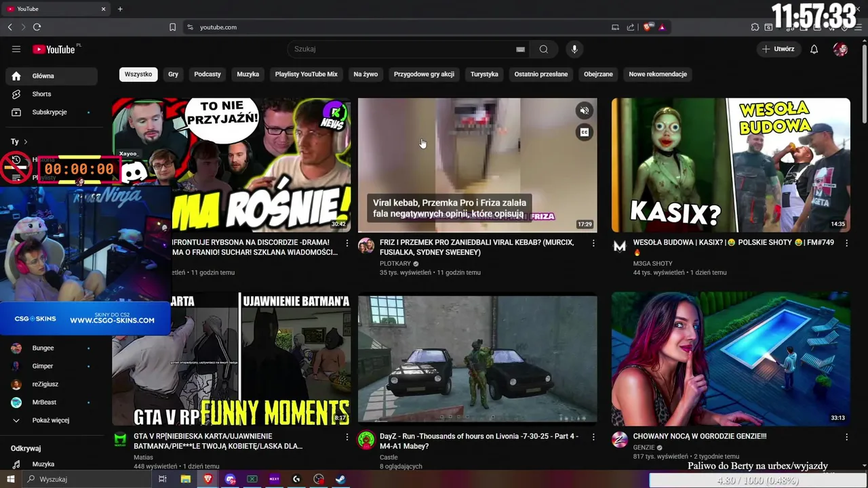Screen dimensions: 868x488
Task: Open Brave Rewards triangle icon
Action: [x=662, y=27]
